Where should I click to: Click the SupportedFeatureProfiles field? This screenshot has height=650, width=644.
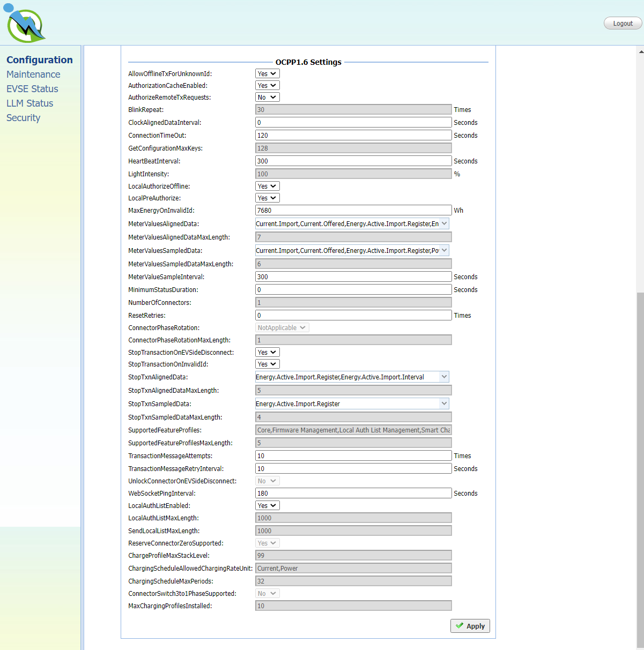353,430
